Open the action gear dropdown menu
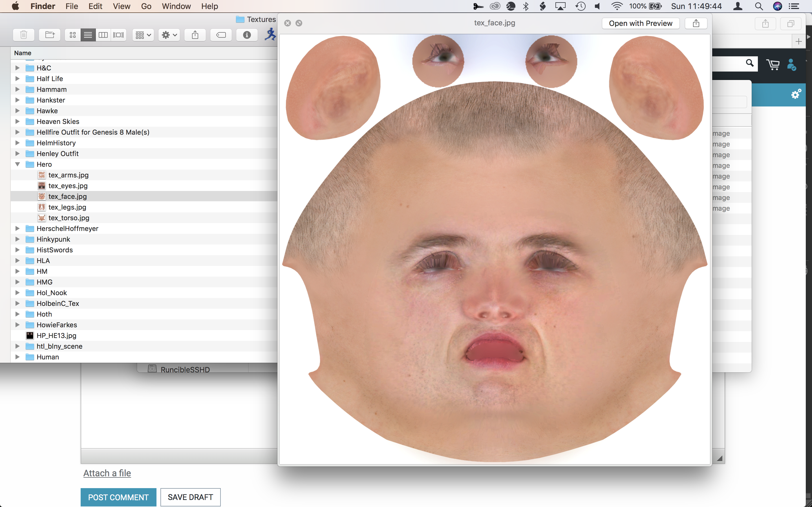Viewport: 812px width, 507px height. (x=169, y=35)
